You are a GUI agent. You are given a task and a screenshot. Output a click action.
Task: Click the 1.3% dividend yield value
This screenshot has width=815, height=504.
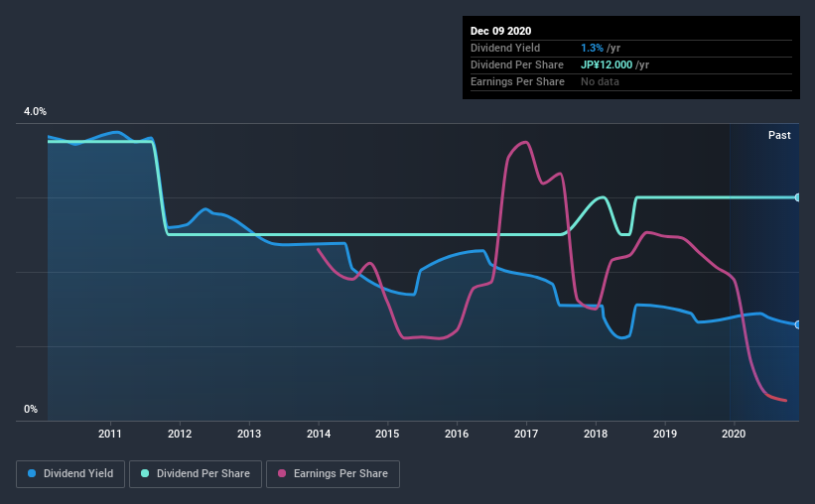592,48
